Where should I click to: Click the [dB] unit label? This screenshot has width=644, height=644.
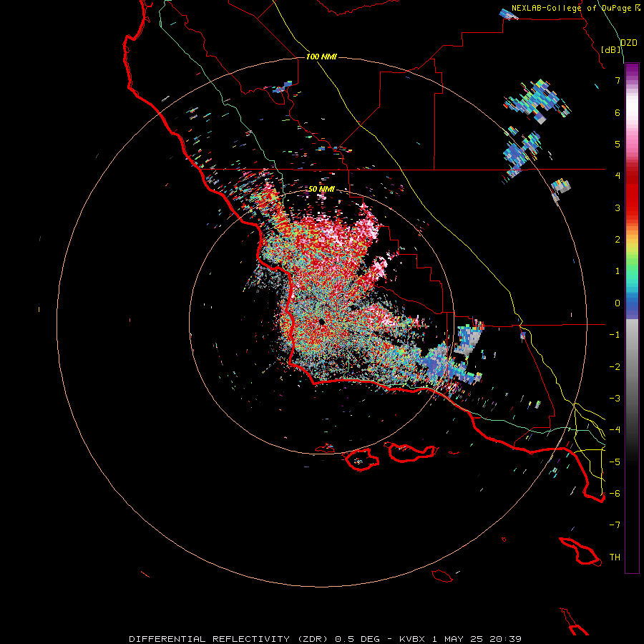tap(611, 49)
